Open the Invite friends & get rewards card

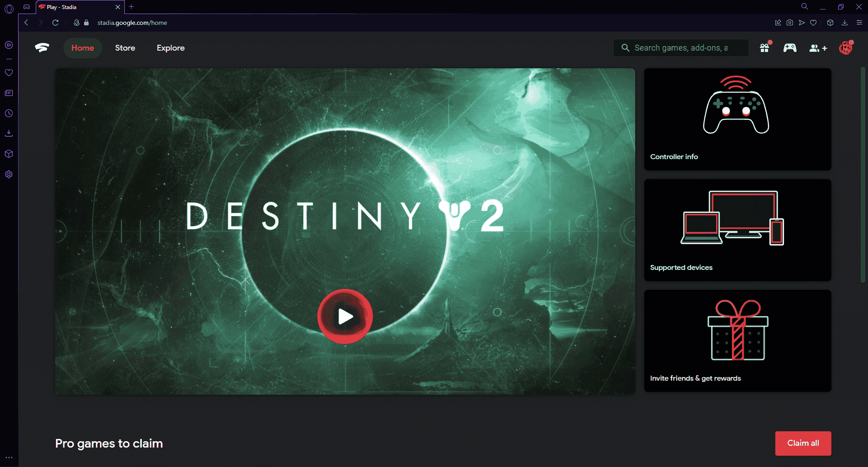pos(737,340)
